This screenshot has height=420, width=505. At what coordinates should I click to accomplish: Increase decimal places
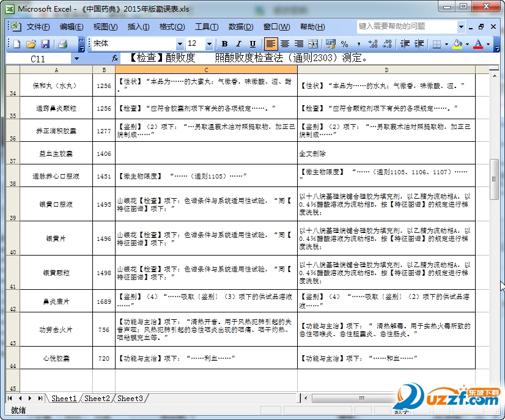372,44
